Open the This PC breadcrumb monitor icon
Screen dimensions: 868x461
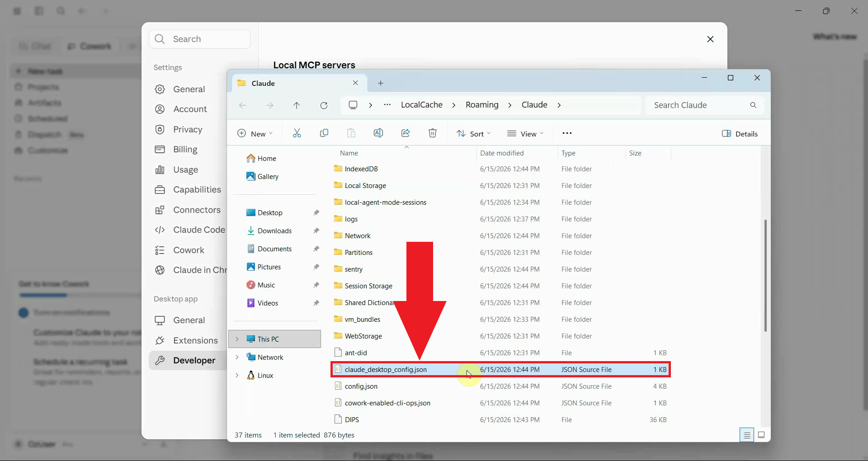pos(353,105)
